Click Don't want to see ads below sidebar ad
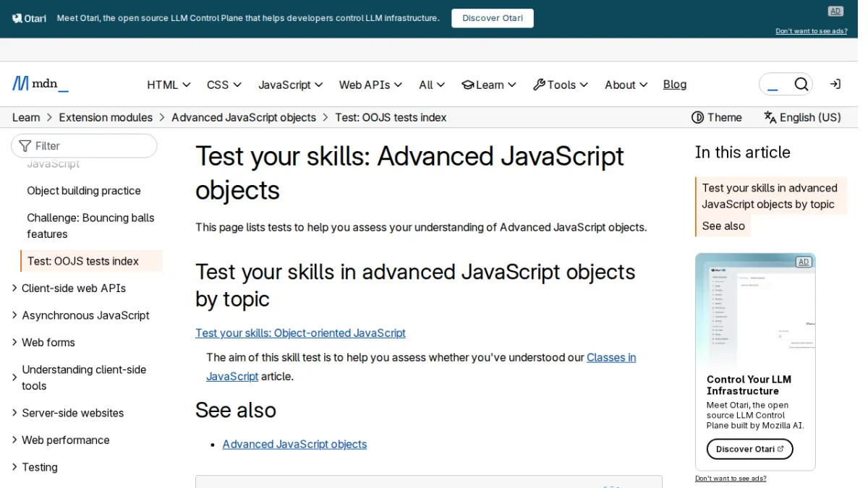Screen dimensions: 868x488 [731, 478]
